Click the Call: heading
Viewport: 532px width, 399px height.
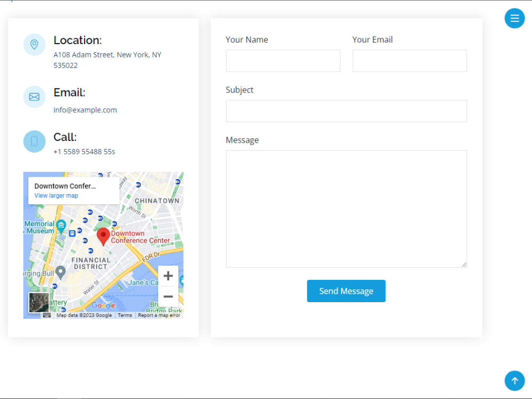click(65, 137)
